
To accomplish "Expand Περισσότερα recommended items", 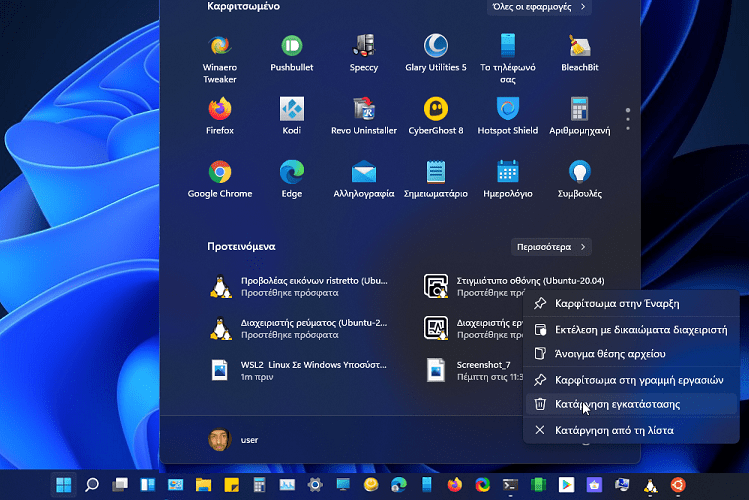I will coord(551,247).
